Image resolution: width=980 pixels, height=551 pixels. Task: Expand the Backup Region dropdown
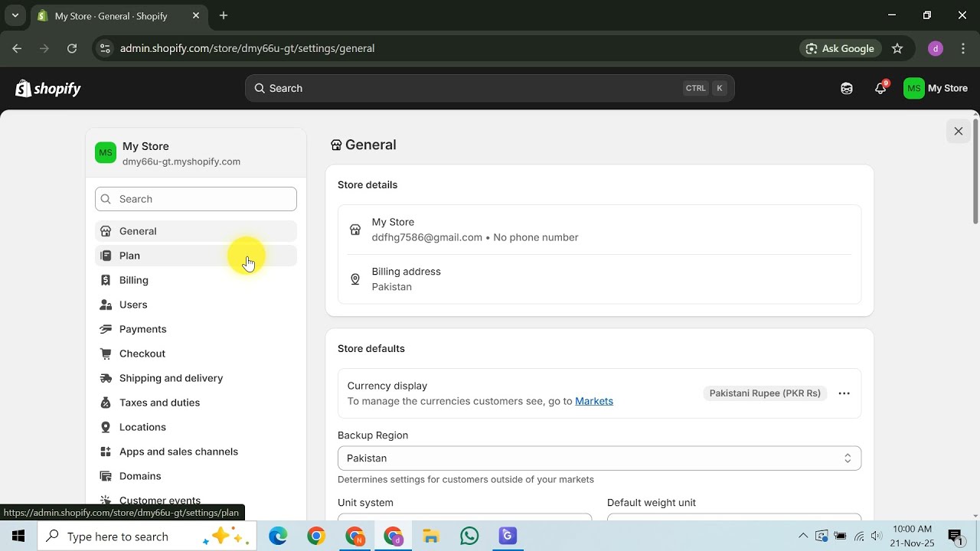point(599,458)
